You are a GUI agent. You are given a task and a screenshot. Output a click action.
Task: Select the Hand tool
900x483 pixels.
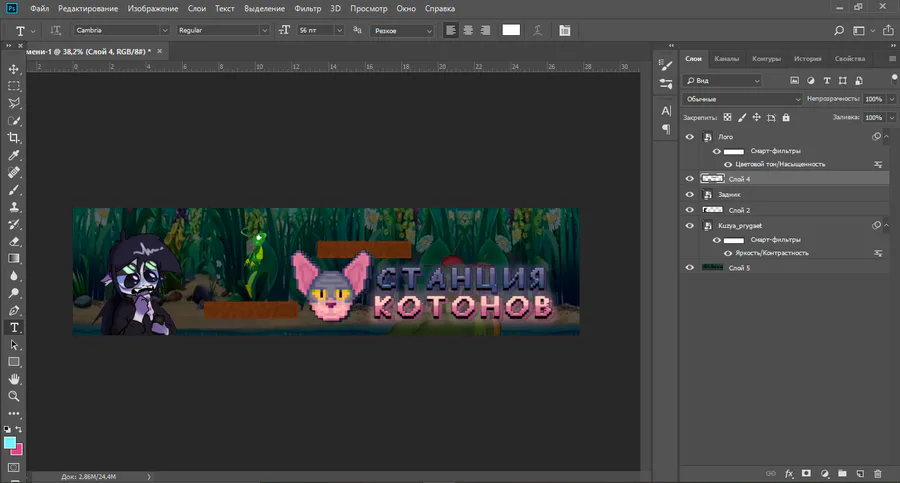(x=14, y=379)
